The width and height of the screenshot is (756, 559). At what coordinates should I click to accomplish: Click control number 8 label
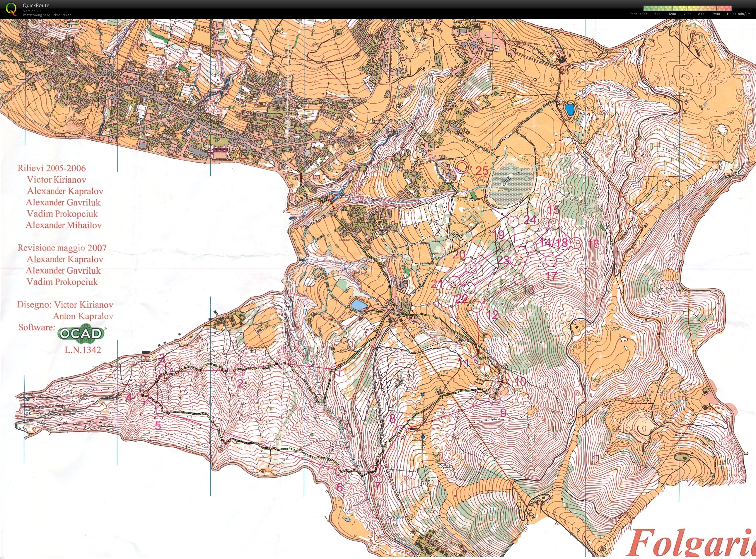[x=392, y=419]
